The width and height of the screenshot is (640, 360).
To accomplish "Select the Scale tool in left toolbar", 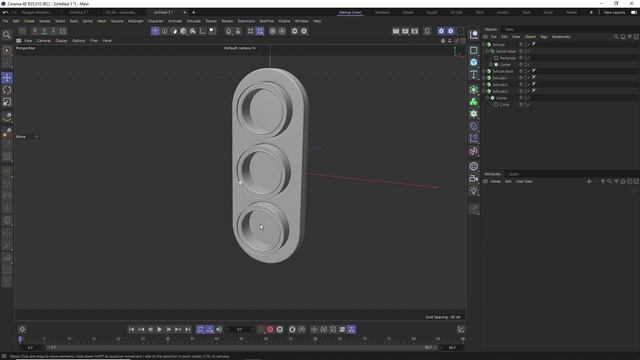I will coord(7,102).
